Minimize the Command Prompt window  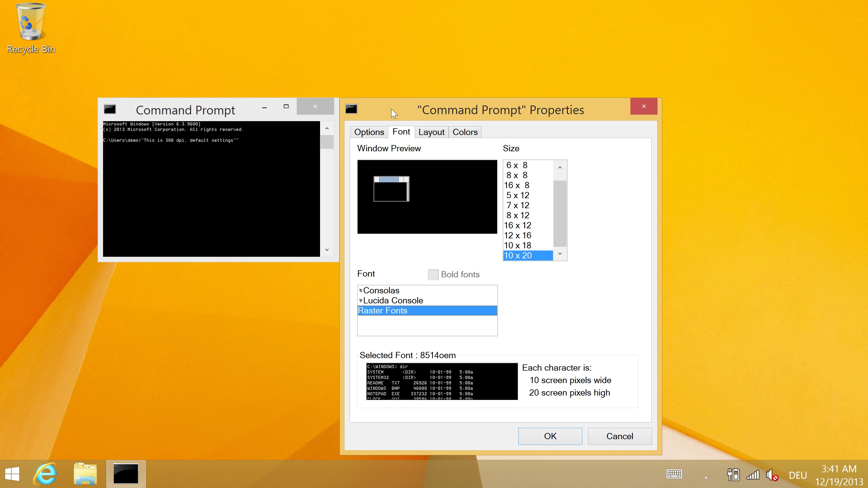[x=264, y=107]
